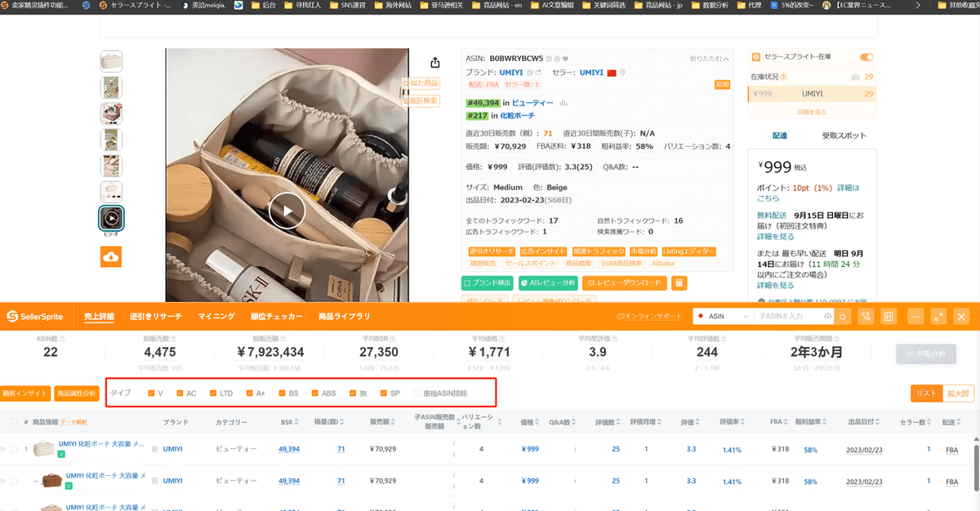Select the filter icon in the SellerSprite toolbar
The height and width of the screenshot is (511, 980).
point(865,316)
